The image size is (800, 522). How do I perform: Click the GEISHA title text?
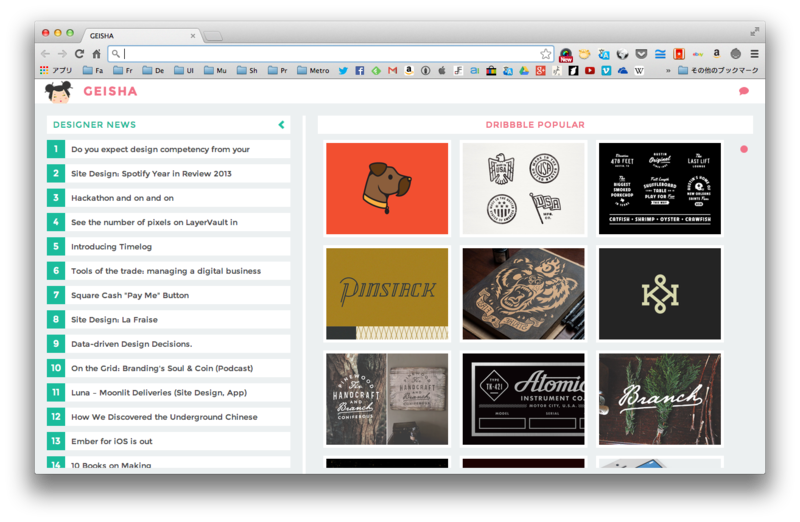(110, 91)
